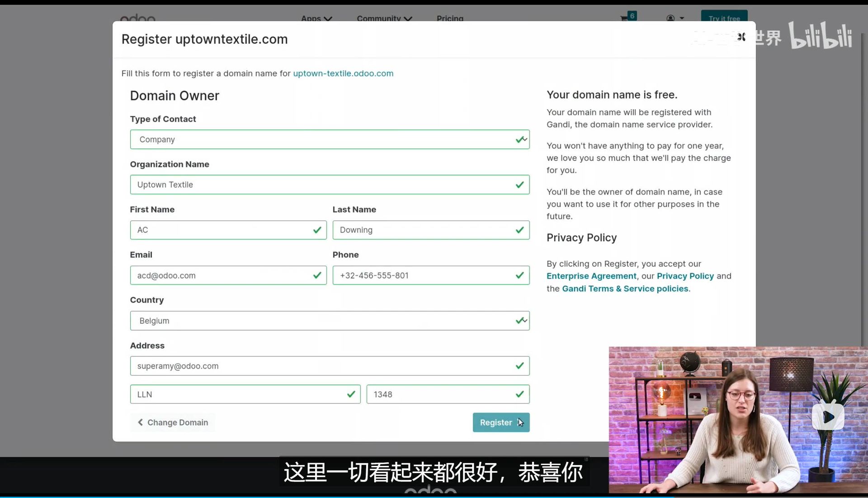
Task: Click the Privacy Policy section heading
Action: (x=581, y=238)
